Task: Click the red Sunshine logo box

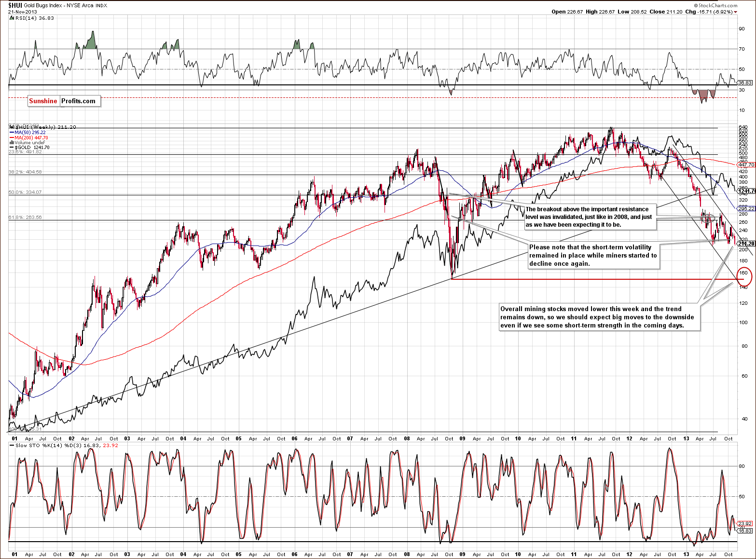Action: 43,101
